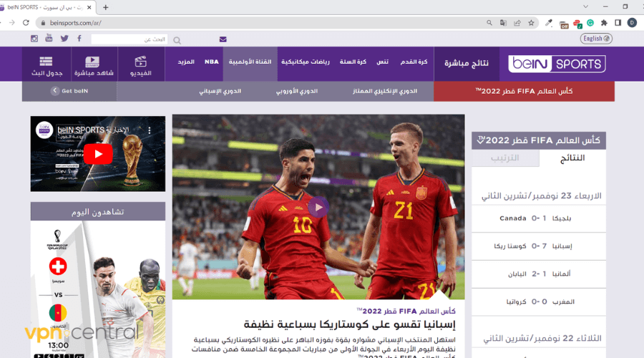Screen dimensions: 644x358
Task: Open the ألمانيا 1-2 اليابان result
Action: click(x=538, y=274)
